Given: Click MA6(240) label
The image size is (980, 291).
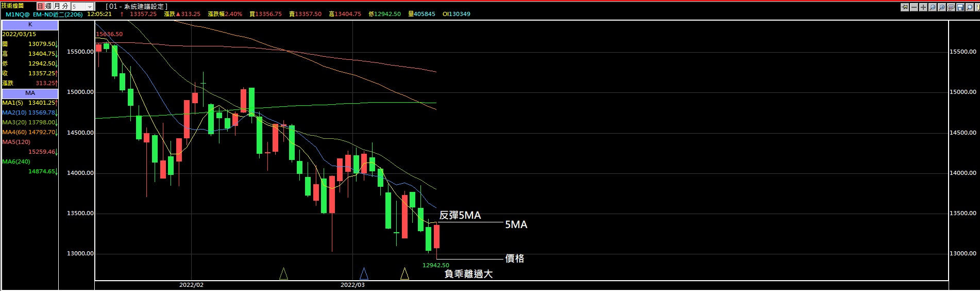Looking at the screenshot, I should pyautogui.click(x=16, y=161).
